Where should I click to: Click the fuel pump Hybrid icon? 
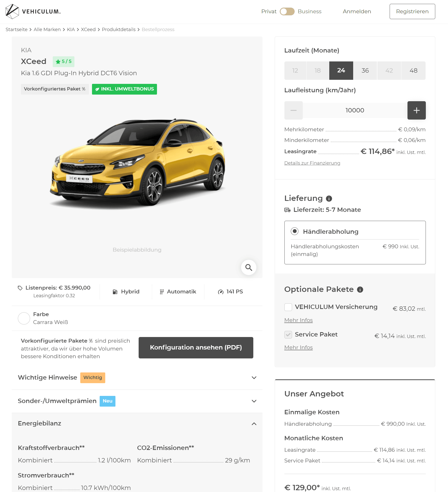click(x=115, y=292)
